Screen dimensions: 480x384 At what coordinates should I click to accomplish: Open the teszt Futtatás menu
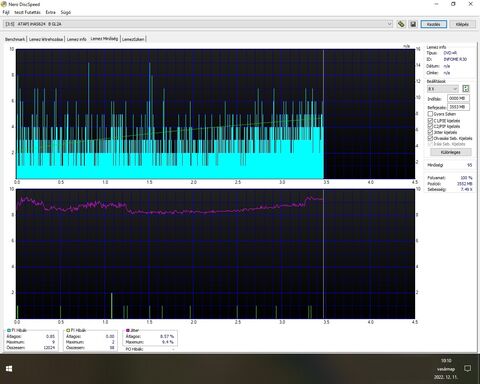(x=27, y=12)
